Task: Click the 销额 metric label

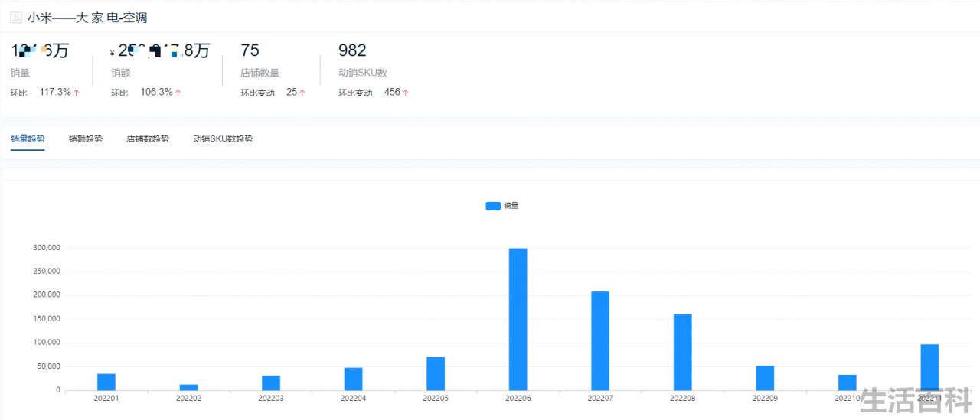Action: point(120,73)
